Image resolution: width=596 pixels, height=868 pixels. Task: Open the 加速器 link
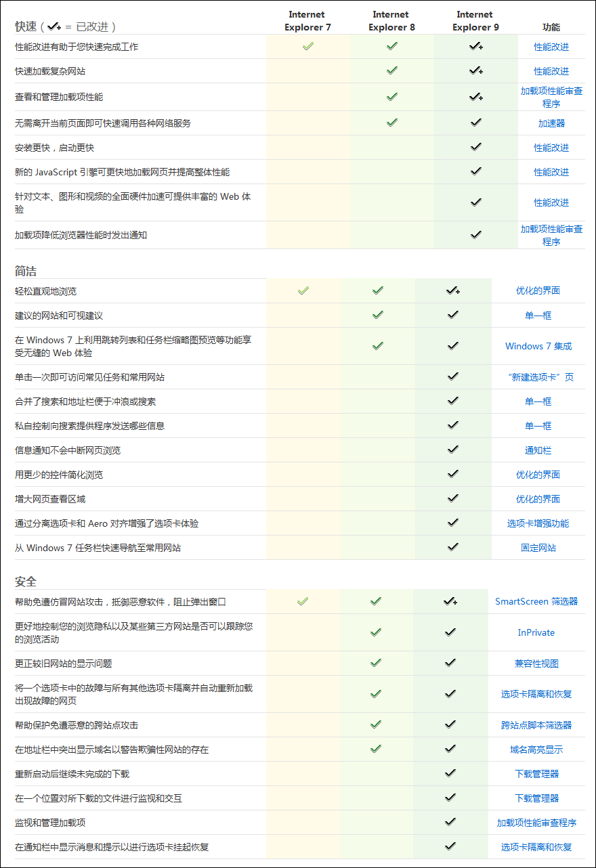point(551,123)
